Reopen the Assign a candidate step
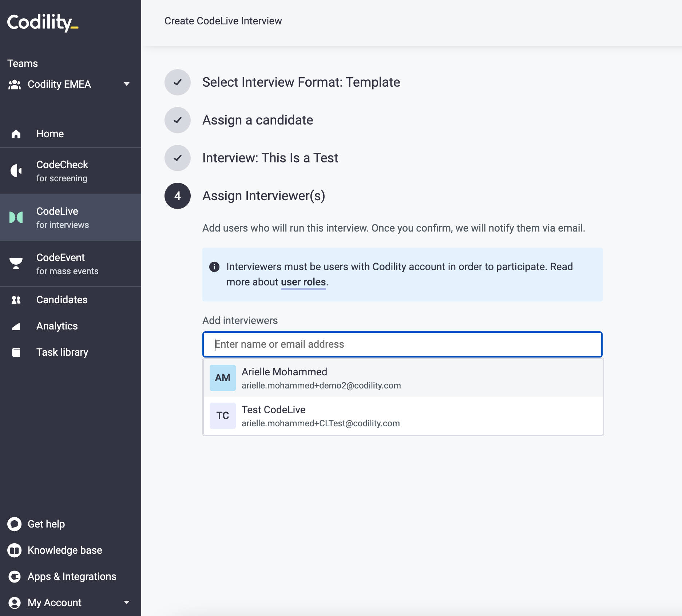 click(258, 120)
